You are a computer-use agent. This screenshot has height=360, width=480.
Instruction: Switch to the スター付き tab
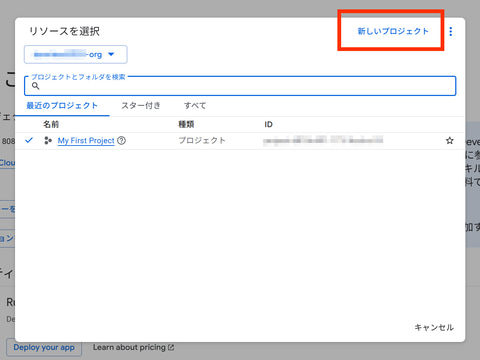pyautogui.click(x=141, y=106)
